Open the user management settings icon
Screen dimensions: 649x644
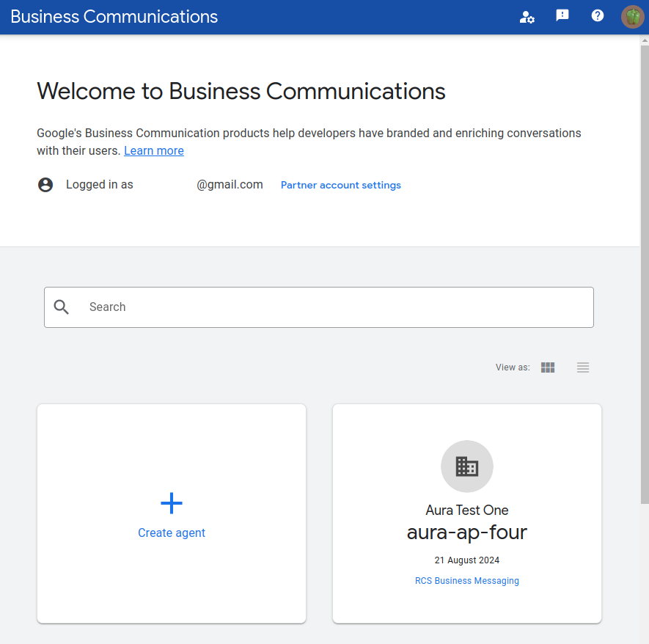(x=527, y=17)
